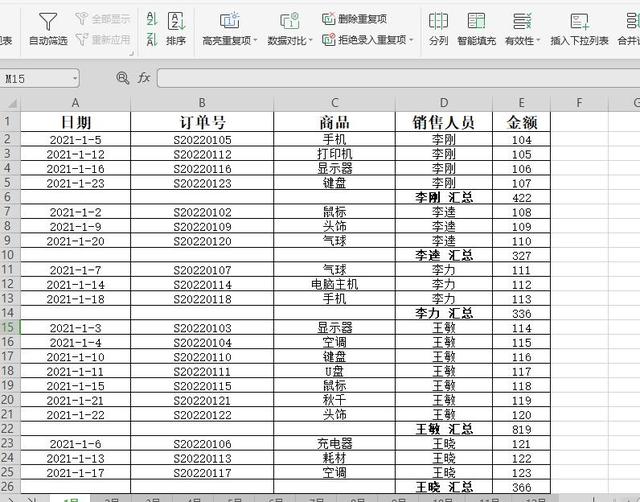
Task: Select the subtotal cell 366
Action: 522,487
